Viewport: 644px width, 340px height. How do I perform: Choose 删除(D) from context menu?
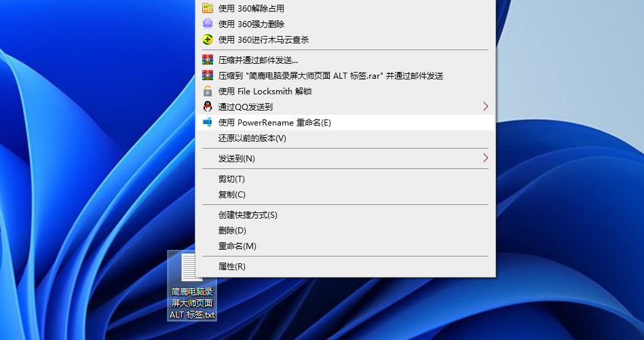pyautogui.click(x=345, y=230)
